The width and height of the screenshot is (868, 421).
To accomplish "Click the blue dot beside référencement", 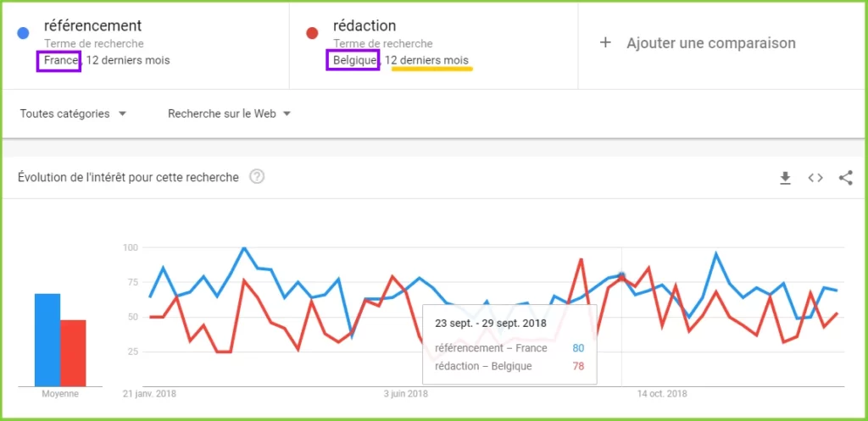I will tap(24, 32).
